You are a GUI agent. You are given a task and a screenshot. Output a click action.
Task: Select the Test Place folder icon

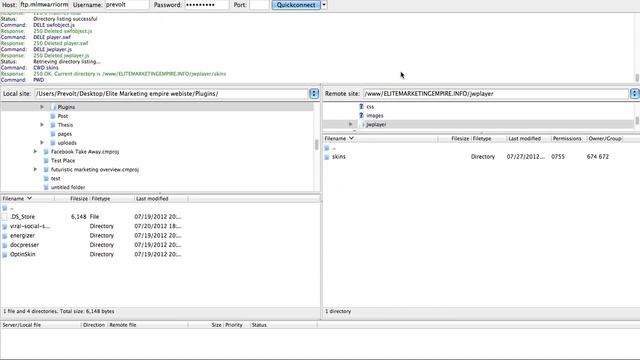pyautogui.click(x=46, y=160)
